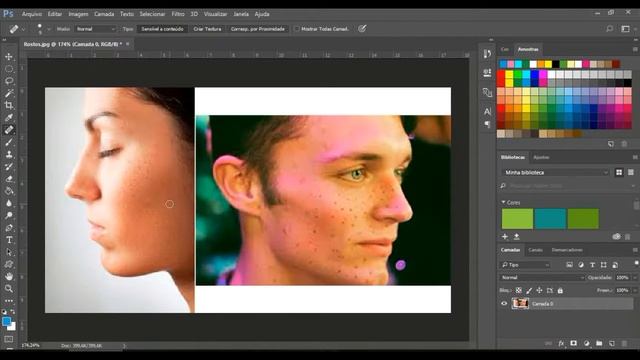Choose Criar Textura type button
Screen dimensions: 640x360
[207, 29]
